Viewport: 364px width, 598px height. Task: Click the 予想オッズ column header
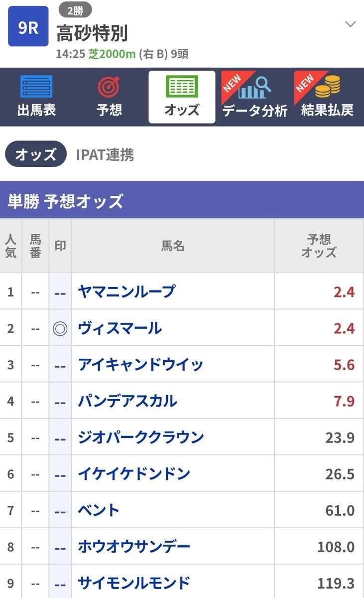click(x=319, y=246)
